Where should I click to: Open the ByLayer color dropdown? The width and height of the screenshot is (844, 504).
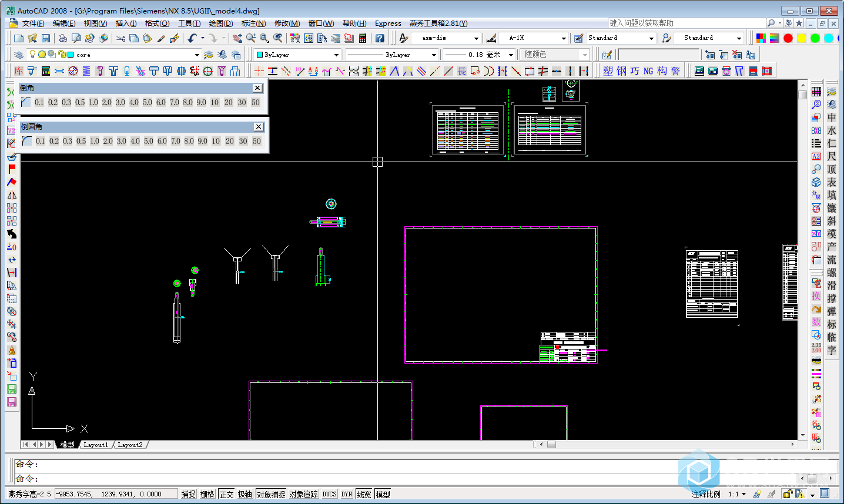(336, 55)
